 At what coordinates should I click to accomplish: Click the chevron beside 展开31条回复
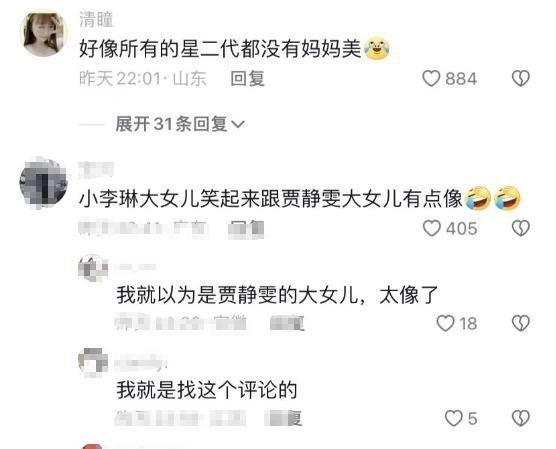[238, 124]
